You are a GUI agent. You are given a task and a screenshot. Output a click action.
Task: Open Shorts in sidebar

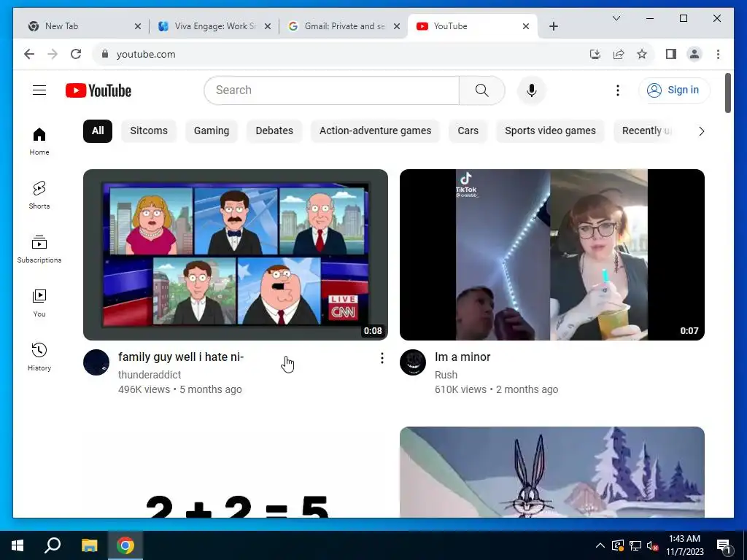click(39, 195)
